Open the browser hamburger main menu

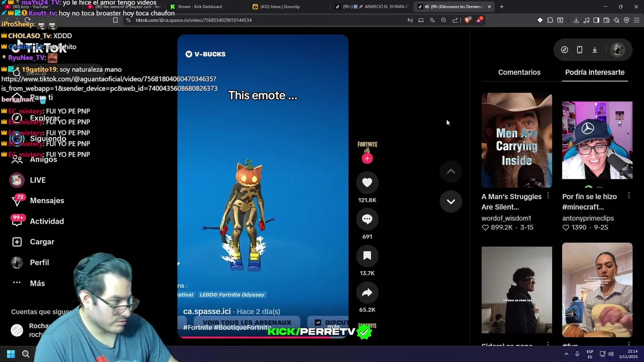(x=636, y=20)
